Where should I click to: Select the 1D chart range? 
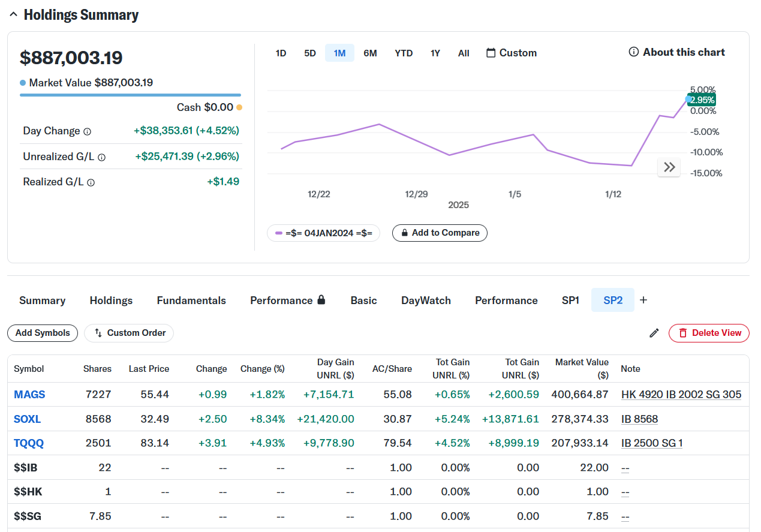pos(281,53)
